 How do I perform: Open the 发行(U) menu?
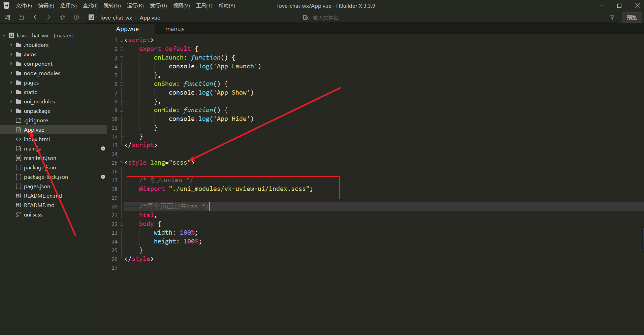pos(158,6)
